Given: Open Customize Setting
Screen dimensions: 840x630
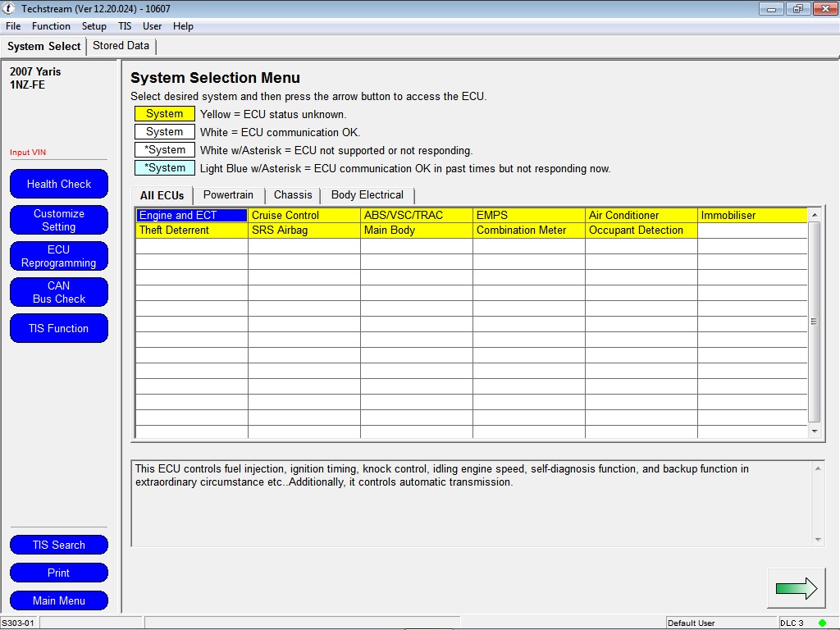Looking at the screenshot, I should [58, 220].
